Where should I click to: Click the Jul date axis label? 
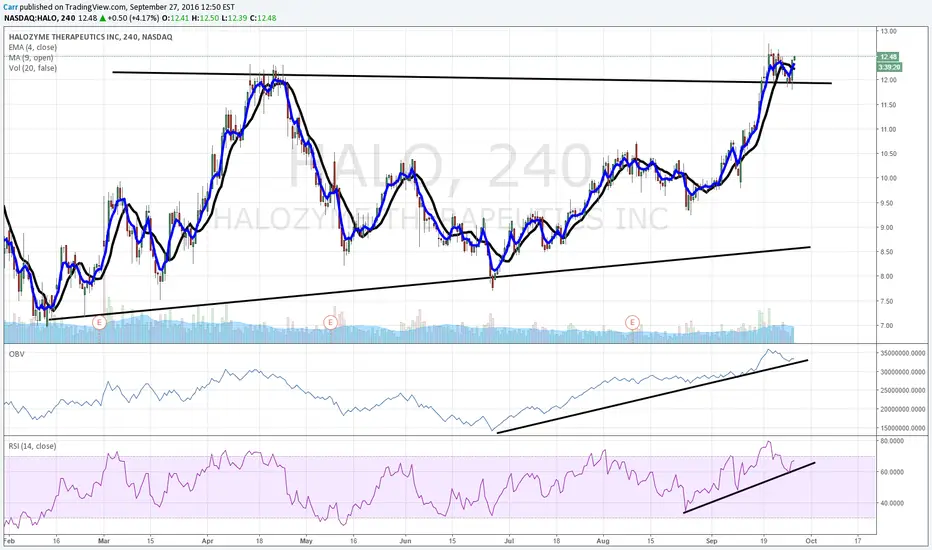509,541
